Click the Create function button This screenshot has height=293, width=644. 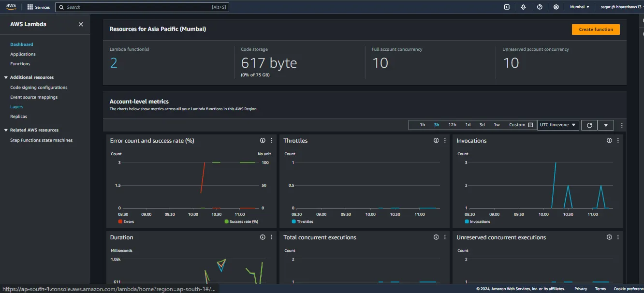(x=596, y=29)
